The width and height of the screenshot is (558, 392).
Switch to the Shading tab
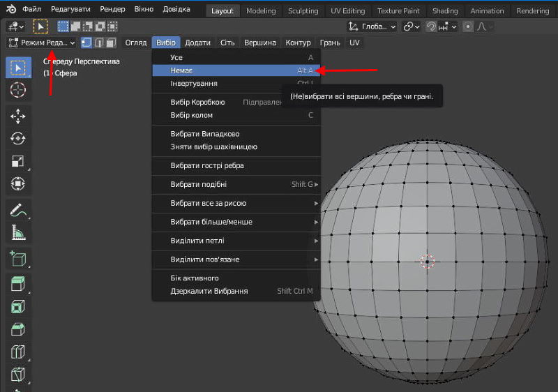coord(445,11)
